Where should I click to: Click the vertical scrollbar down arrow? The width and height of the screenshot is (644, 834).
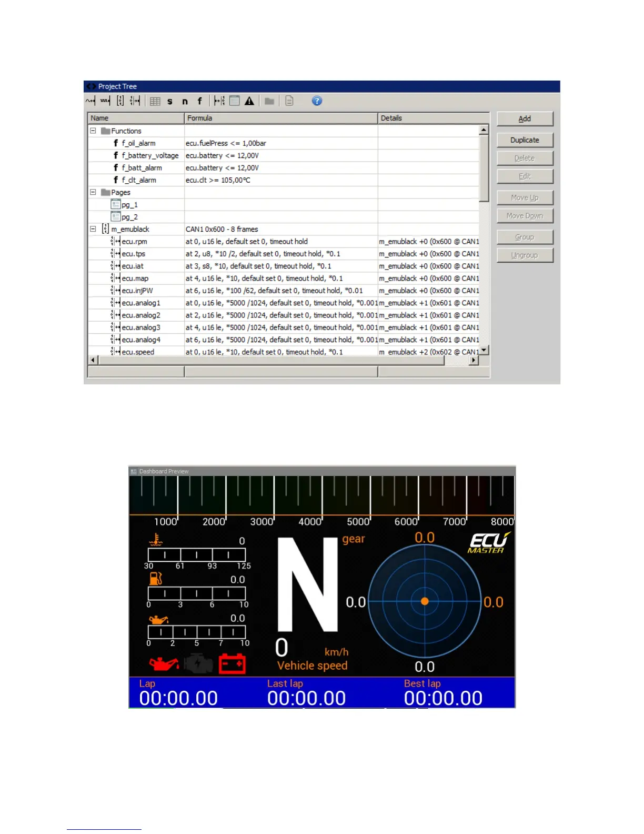tap(484, 350)
